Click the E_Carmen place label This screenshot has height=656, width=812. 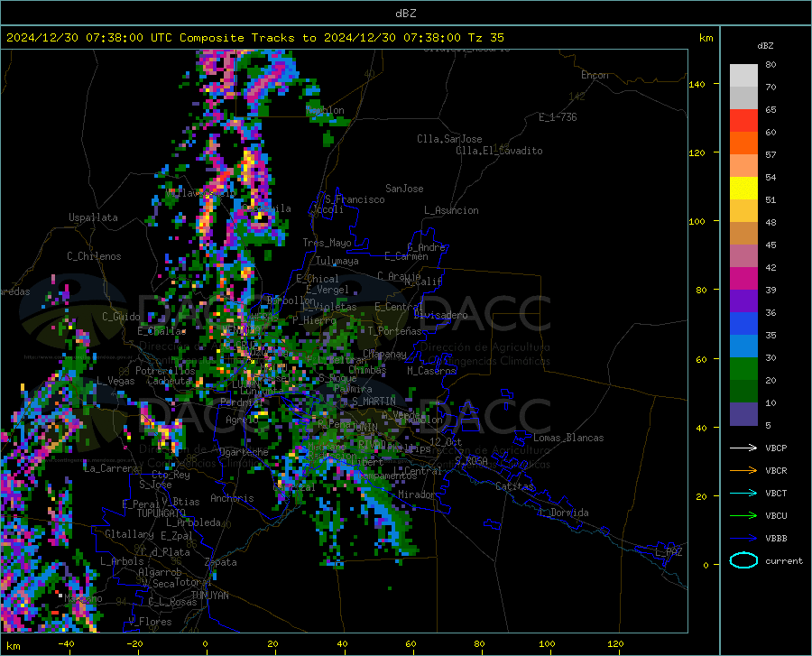(x=406, y=256)
